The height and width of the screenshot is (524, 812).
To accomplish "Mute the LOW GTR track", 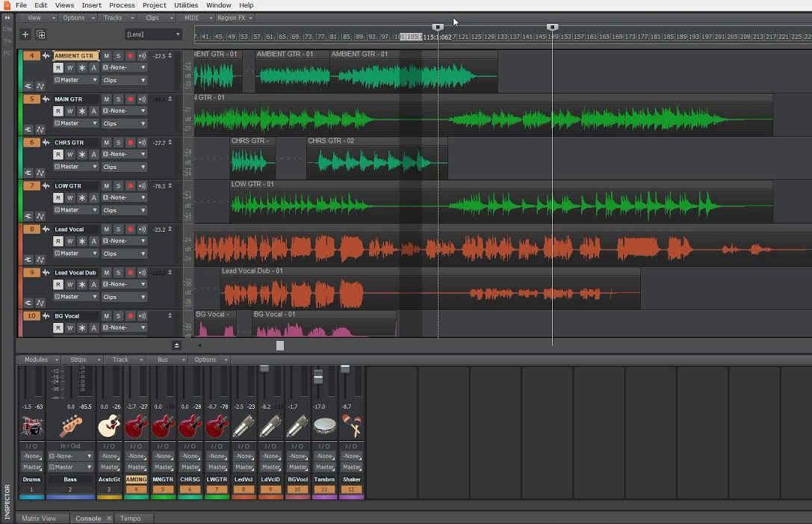I will coord(106,185).
